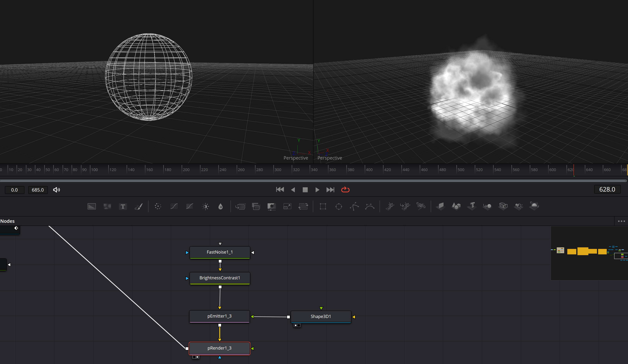This screenshot has width=628, height=364.
Task: Add a Merge node from the toolbar
Action: click(x=240, y=206)
